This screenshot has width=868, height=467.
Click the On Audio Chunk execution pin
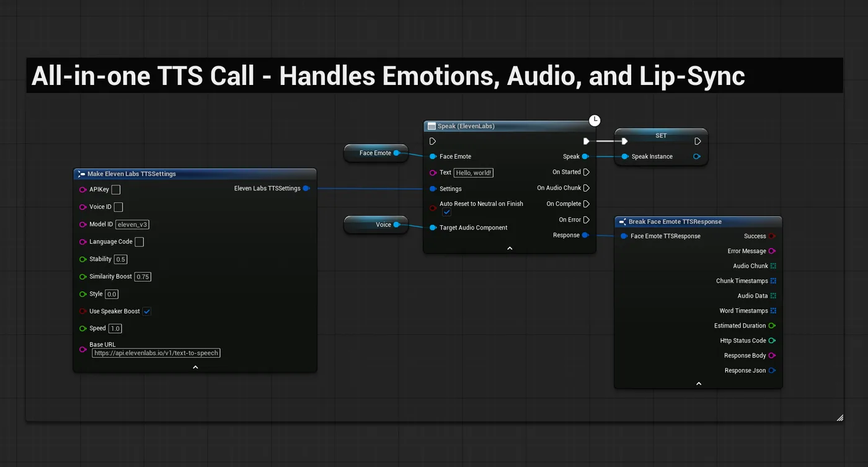pos(587,188)
